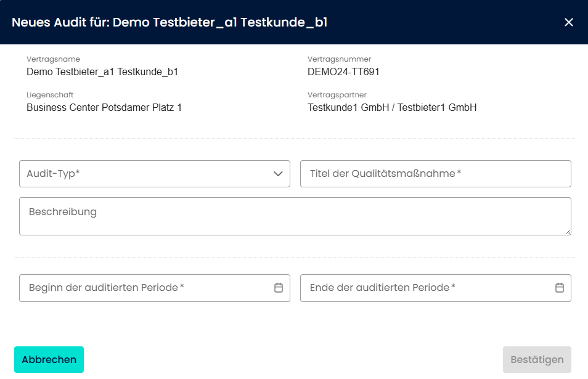The height and width of the screenshot is (379, 588).
Task: Focus the Titel der Qualitätsmaßnahme field
Action: click(435, 174)
